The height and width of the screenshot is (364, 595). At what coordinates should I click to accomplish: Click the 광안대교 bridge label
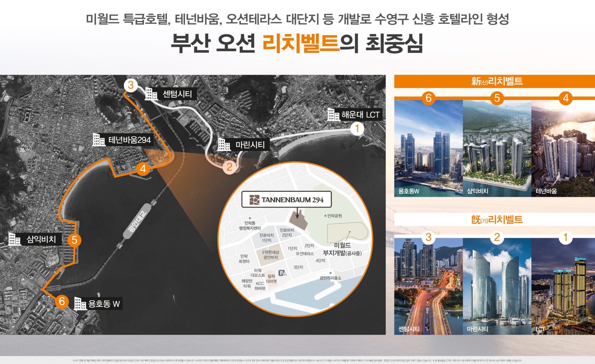pos(137,221)
